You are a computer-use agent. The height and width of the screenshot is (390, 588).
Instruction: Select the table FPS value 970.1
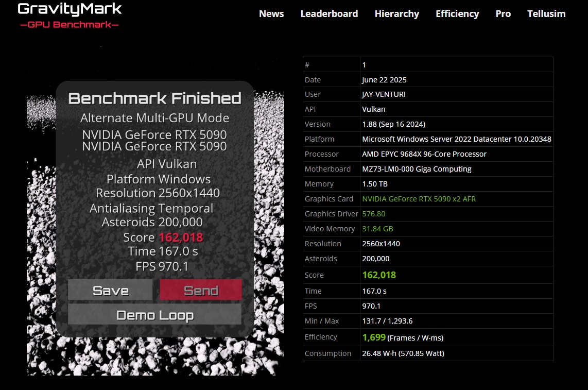371,307
